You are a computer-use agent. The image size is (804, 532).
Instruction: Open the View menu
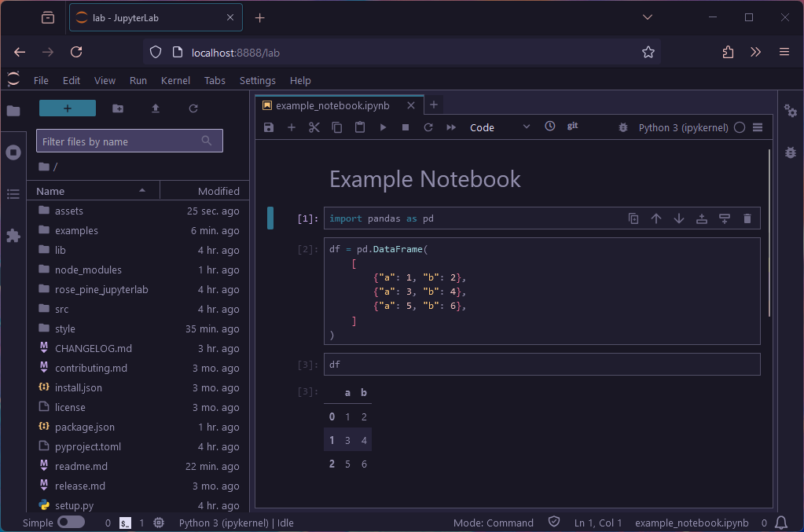click(x=105, y=80)
